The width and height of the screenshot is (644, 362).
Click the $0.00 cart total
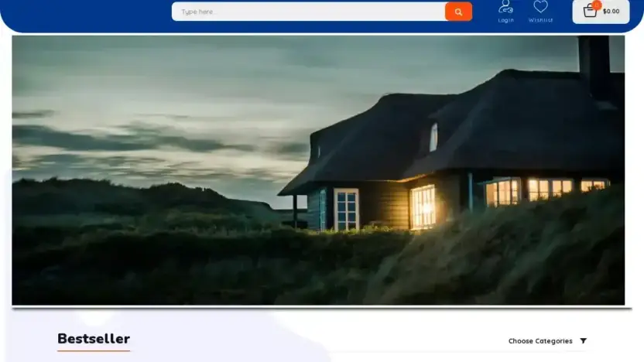(x=611, y=12)
